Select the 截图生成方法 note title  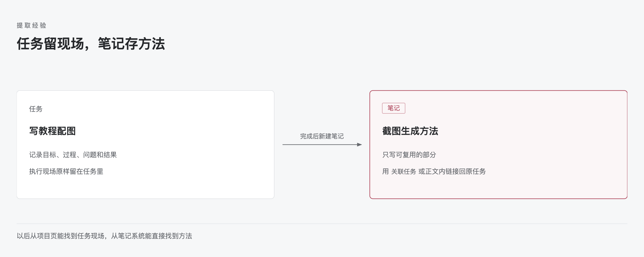(x=410, y=131)
